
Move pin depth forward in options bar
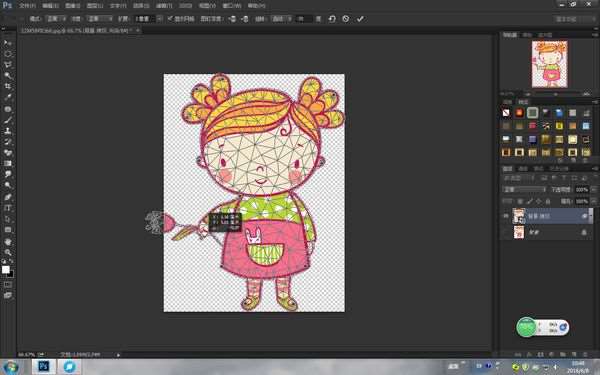coord(232,19)
